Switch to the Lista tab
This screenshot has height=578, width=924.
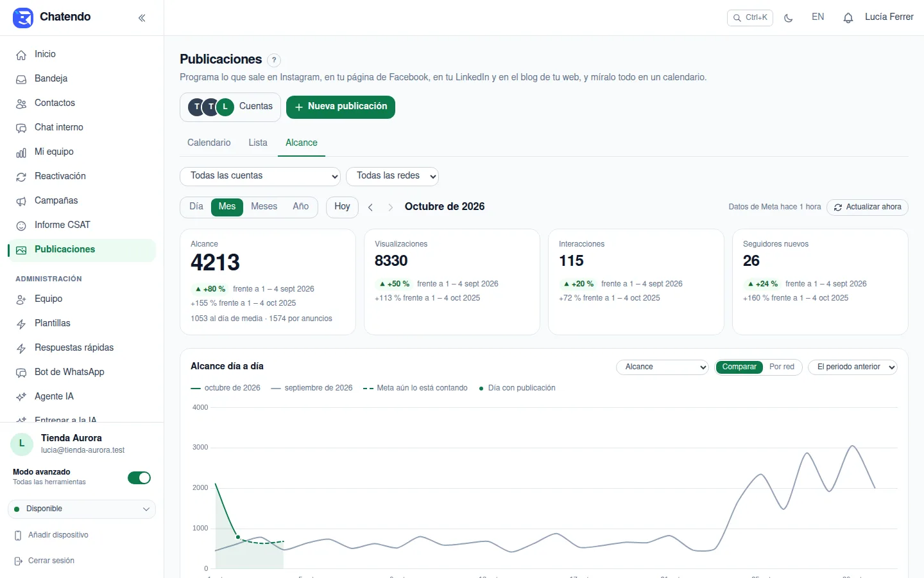[258, 143]
